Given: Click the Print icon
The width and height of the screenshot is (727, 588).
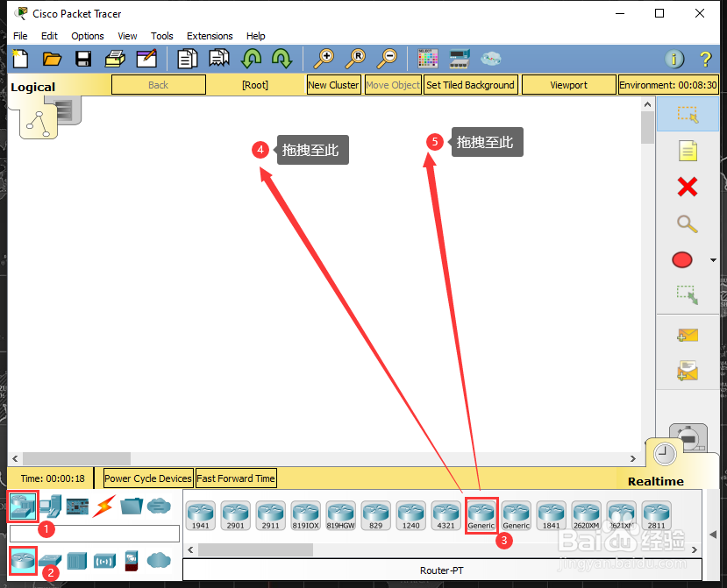Looking at the screenshot, I should [x=115, y=59].
